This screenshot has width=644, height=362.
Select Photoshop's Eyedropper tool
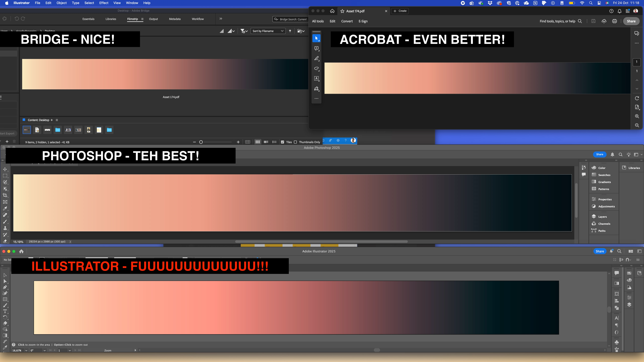point(5,208)
